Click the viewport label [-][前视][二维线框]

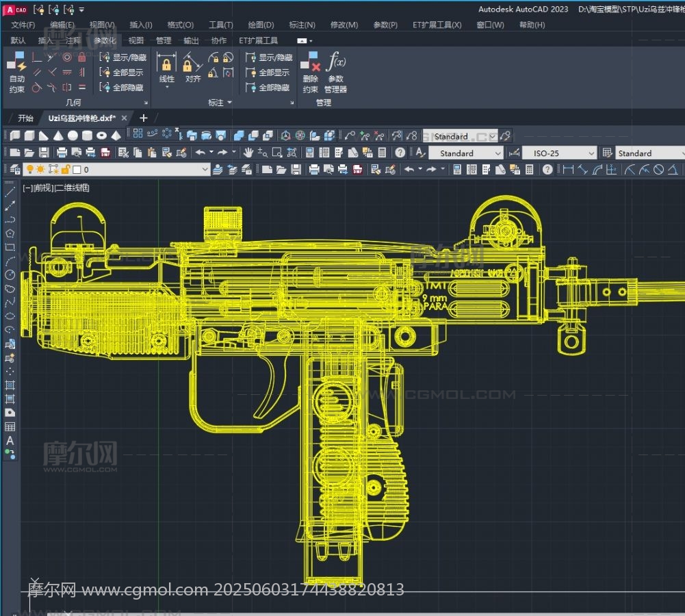click(x=56, y=188)
